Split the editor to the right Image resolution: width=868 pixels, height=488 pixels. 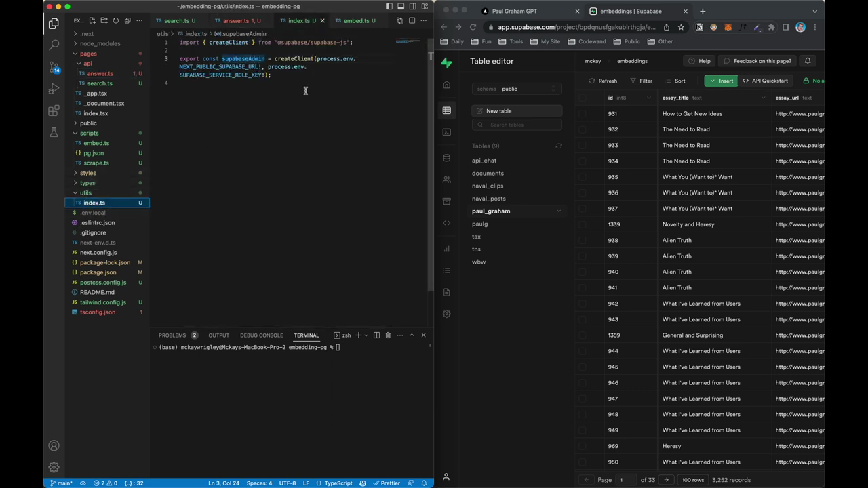coord(412,20)
